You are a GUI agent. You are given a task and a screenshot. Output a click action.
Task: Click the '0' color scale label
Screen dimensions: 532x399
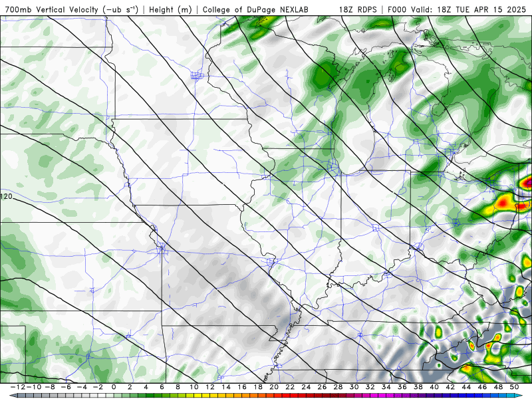pyautogui.click(x=114, y=387)
